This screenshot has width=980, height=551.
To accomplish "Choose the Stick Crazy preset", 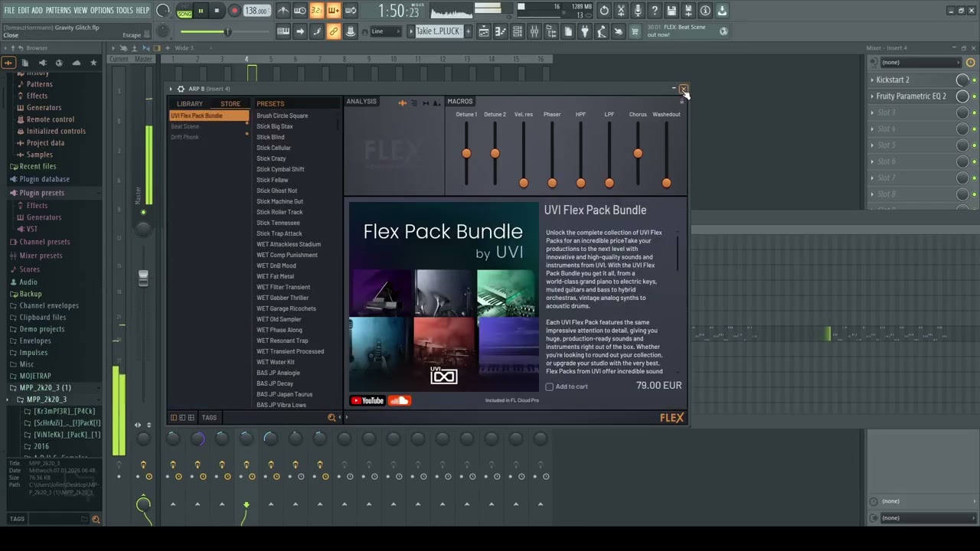I will (271, 158).
